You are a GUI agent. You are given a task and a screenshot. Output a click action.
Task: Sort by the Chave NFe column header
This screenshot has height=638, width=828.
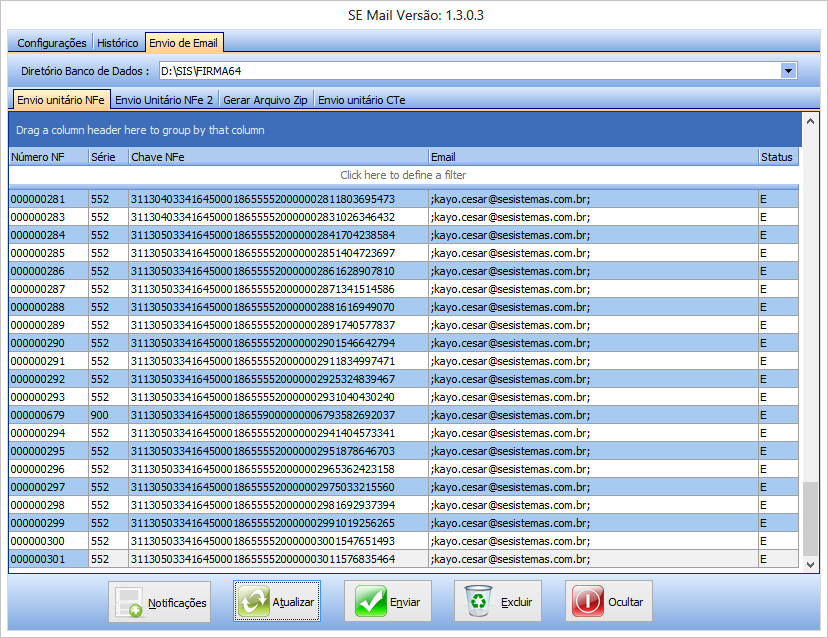277,157
